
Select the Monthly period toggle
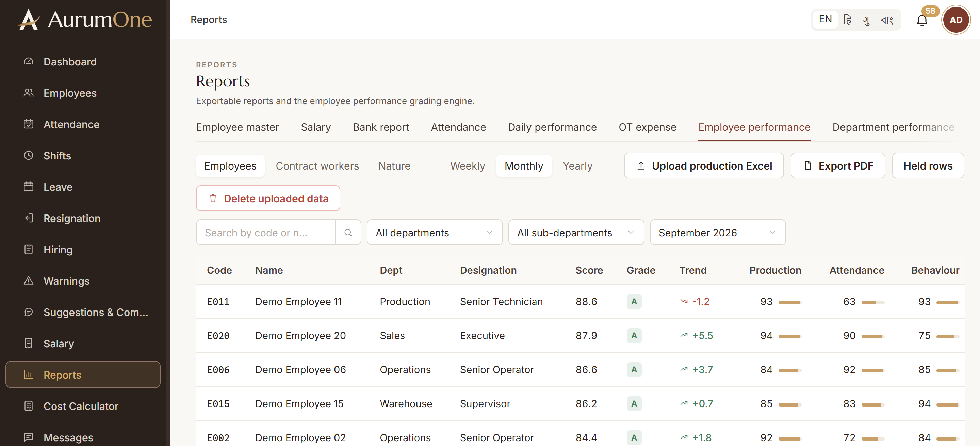point(524,166)
